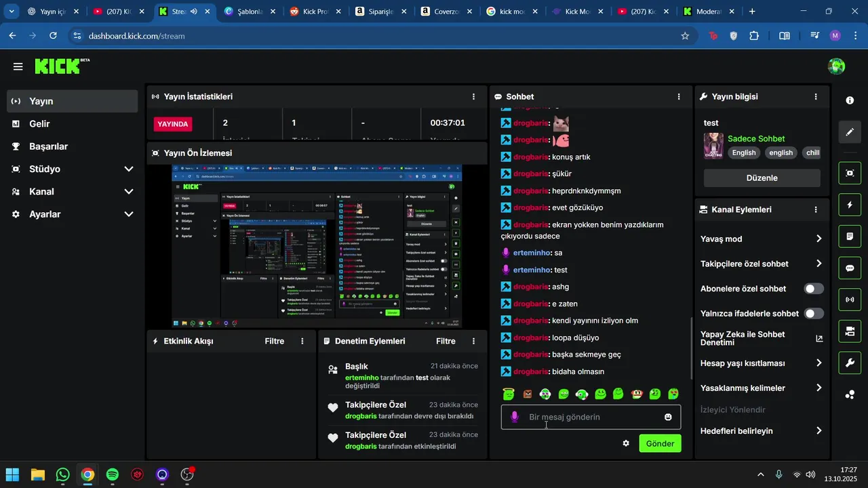Click the purple microphone identity icon in the chat input
The image size is (868, 488).
(515, 417)
